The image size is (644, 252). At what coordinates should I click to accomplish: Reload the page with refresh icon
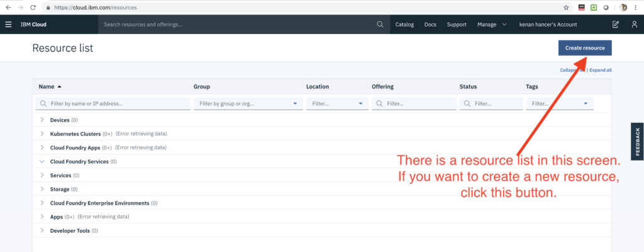(33, 8)
